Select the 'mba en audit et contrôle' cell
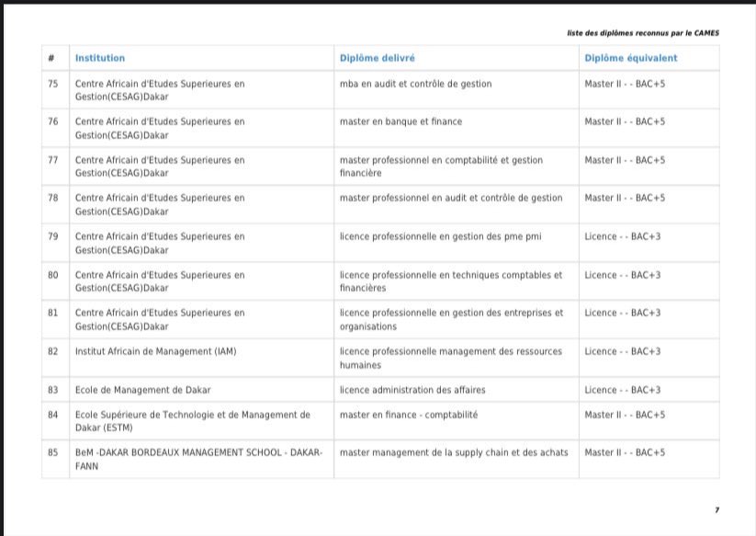 coord(415,84)
